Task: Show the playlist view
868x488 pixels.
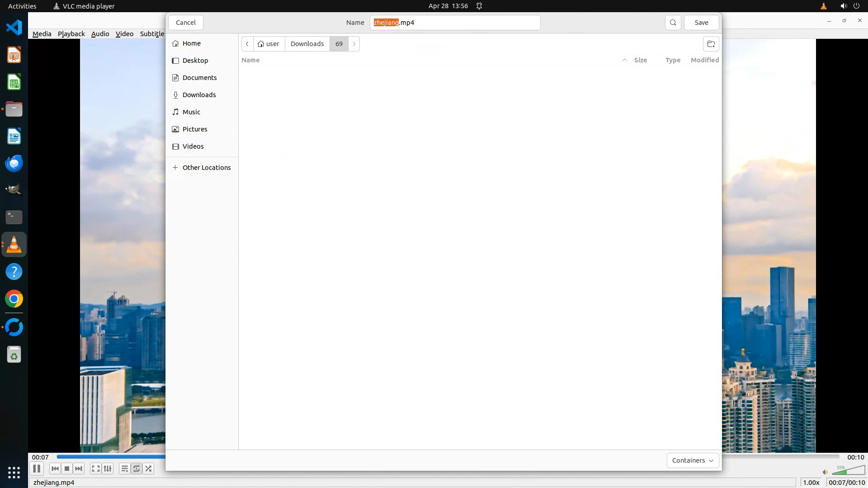Action: (x=124, y=469)
